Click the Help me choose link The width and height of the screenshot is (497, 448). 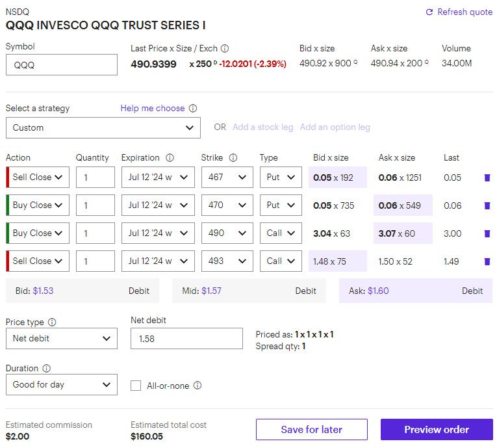(153, 109)
